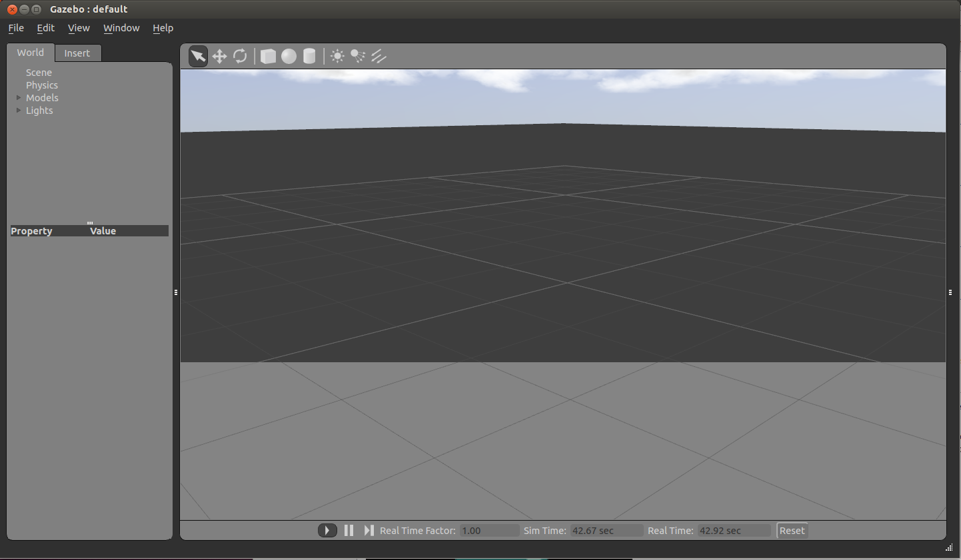961x560 pixels.
Task: Click the left panel splitter handle
Action: 176,292
